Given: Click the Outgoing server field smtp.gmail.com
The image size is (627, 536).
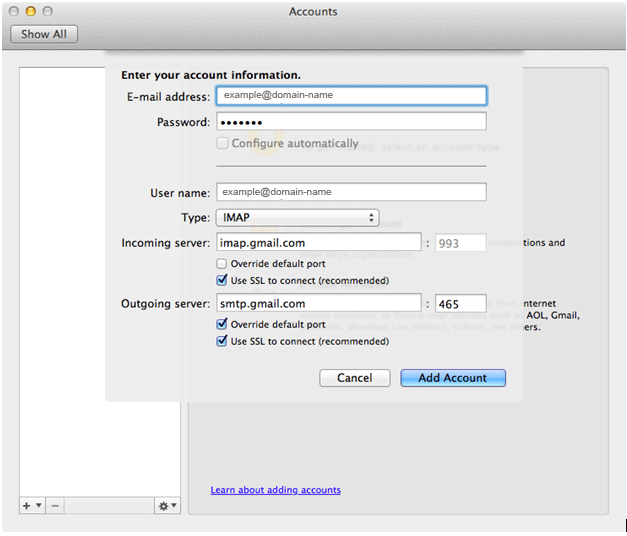Looking at the screenshot, I should tap(319, 303).
